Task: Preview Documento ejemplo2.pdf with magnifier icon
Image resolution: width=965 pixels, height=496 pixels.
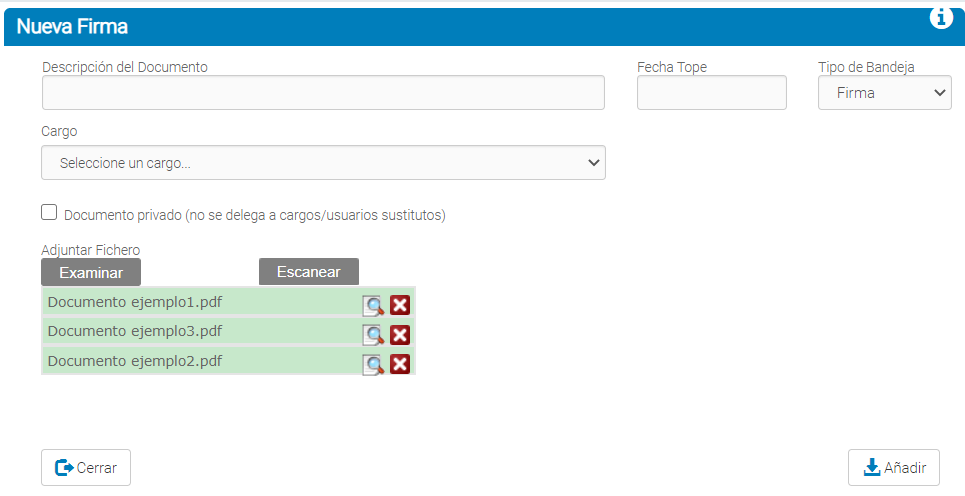Action: coord(373,364)
